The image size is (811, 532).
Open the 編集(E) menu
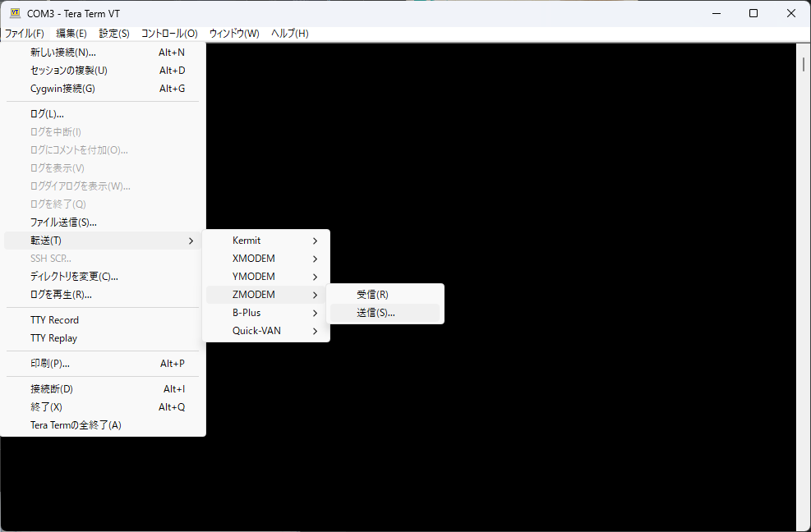click(71, 34)
